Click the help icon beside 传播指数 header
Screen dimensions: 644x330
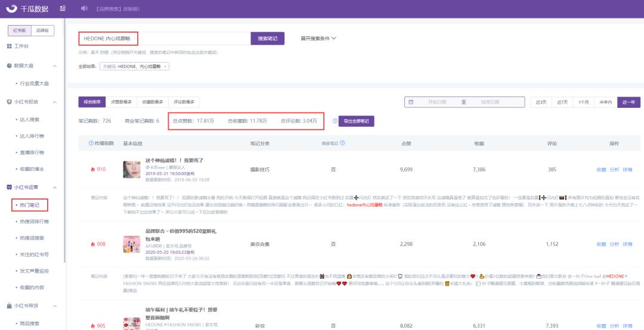click(x=91, y=143)
